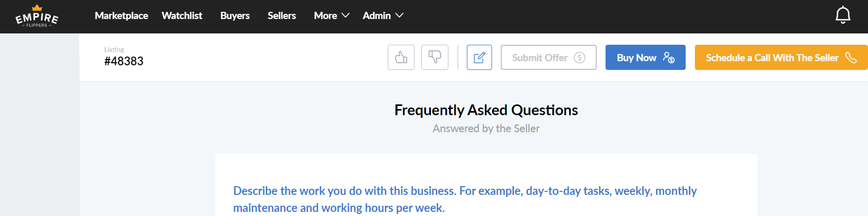
Task: Click the Frequently Asked Questions heading
Action: [x=486, y=110]
